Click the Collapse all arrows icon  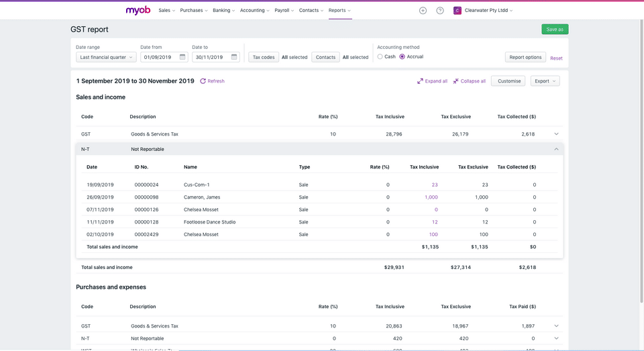tap(455, 81)
